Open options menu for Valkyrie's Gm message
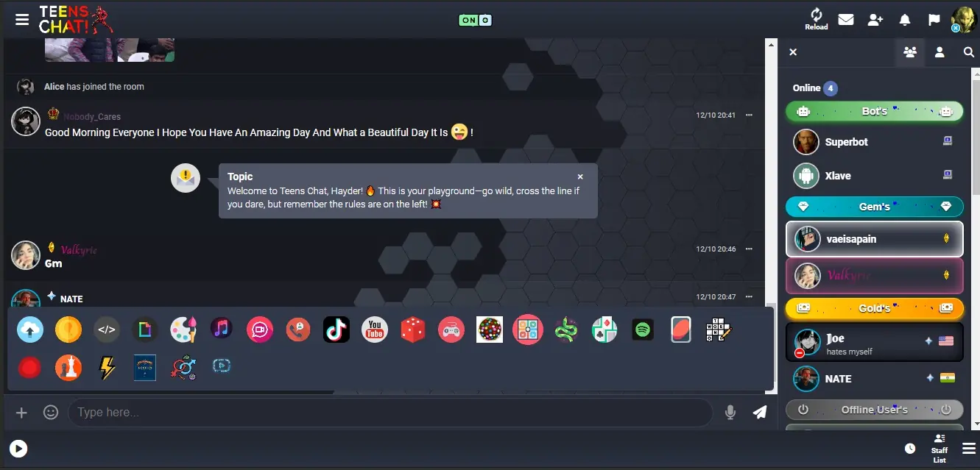This screenshot has width=980, height=470. coord(749,249)
